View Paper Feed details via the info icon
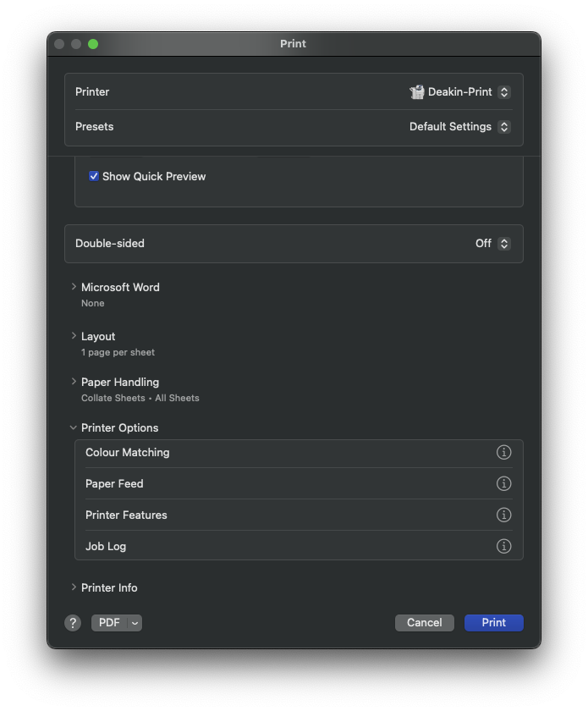The height and width of the screenshot is (711, 588). coord(504,483)
